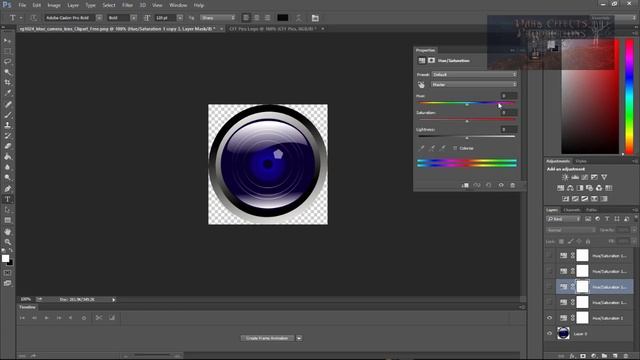The height and width of the screenshot is (360, 640).
Task: Select the Eyedropper tool in toolbox
Action: pos(7,93)
